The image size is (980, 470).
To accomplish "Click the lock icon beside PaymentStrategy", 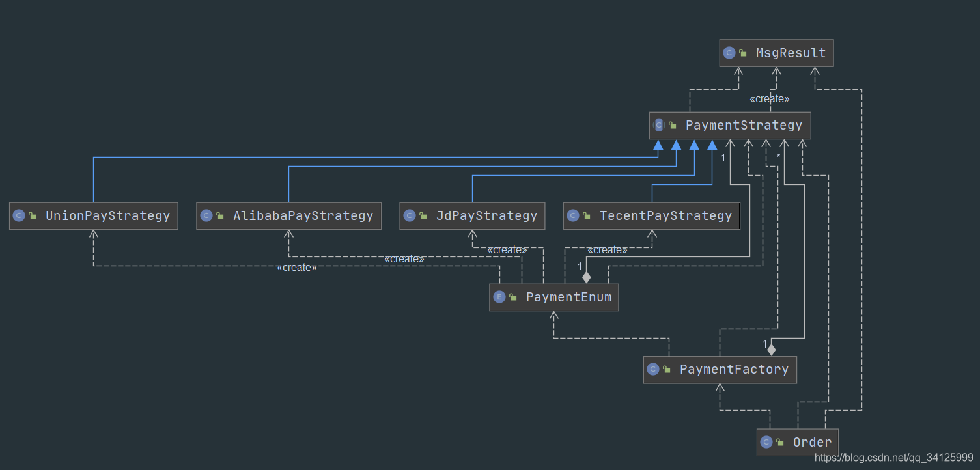I will (x=673, y=125).
